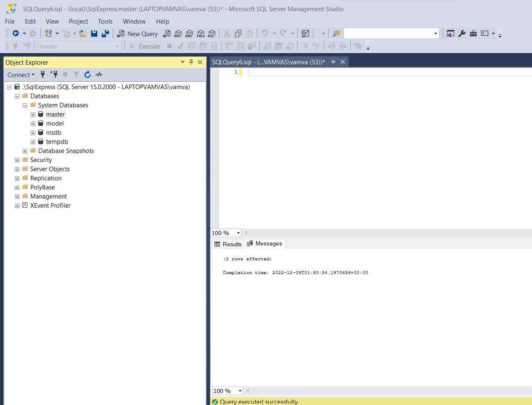
Task: Expand the Security node
Action: (x=17, y=160)
